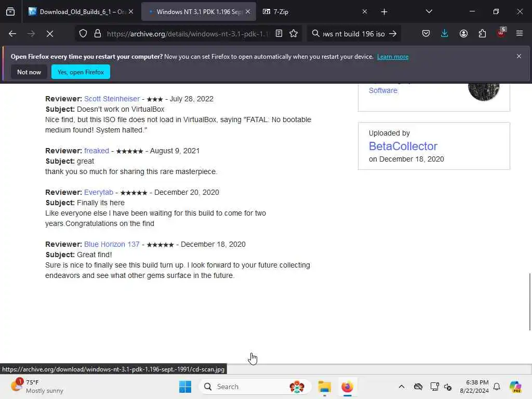Open uBlock Origin extension icon
This screenshot has width=532, height=399.
(501, 33)
